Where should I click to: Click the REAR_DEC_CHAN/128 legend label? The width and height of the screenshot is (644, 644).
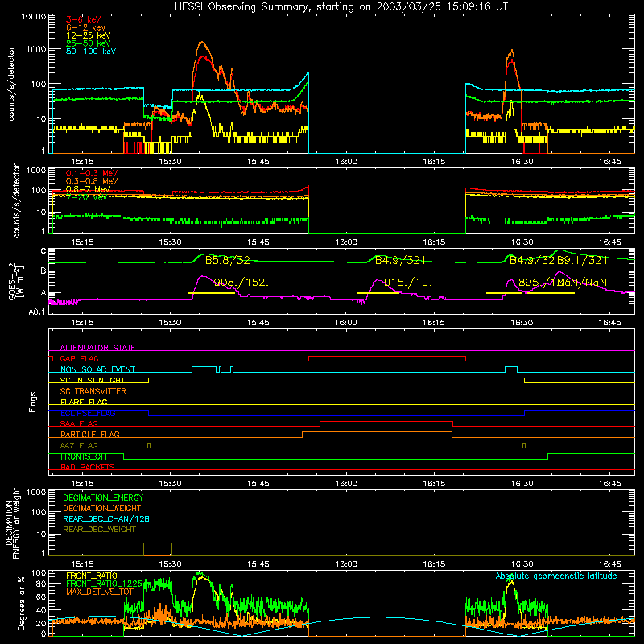(x=106, y=518)
